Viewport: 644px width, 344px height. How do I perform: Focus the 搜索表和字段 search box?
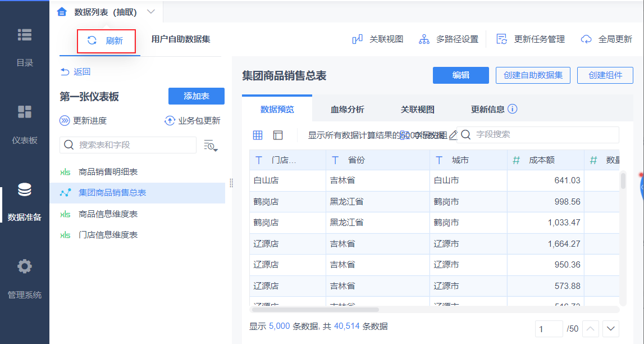pos(128,145)
